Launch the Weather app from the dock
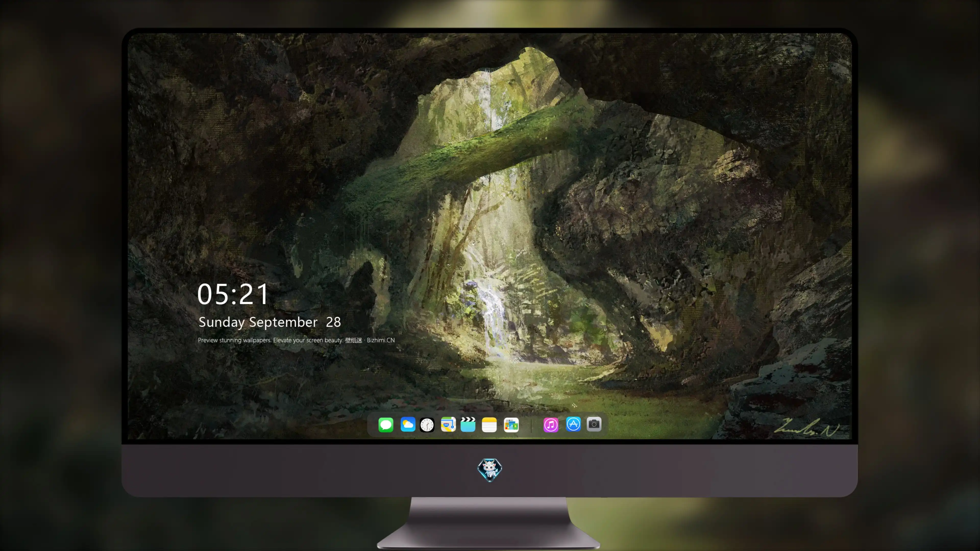Screen dimensions: 980x551 tap(408, 424)
